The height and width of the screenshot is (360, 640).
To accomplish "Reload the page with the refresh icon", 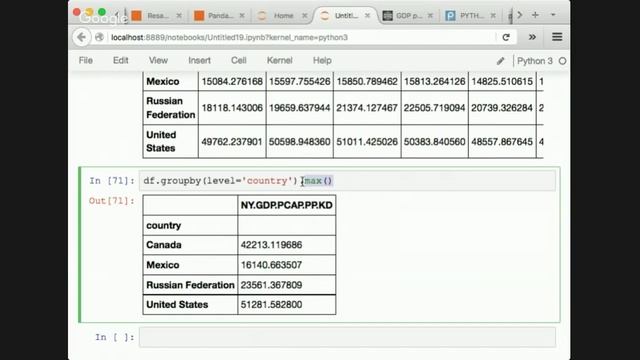I will tap(506, 37).
